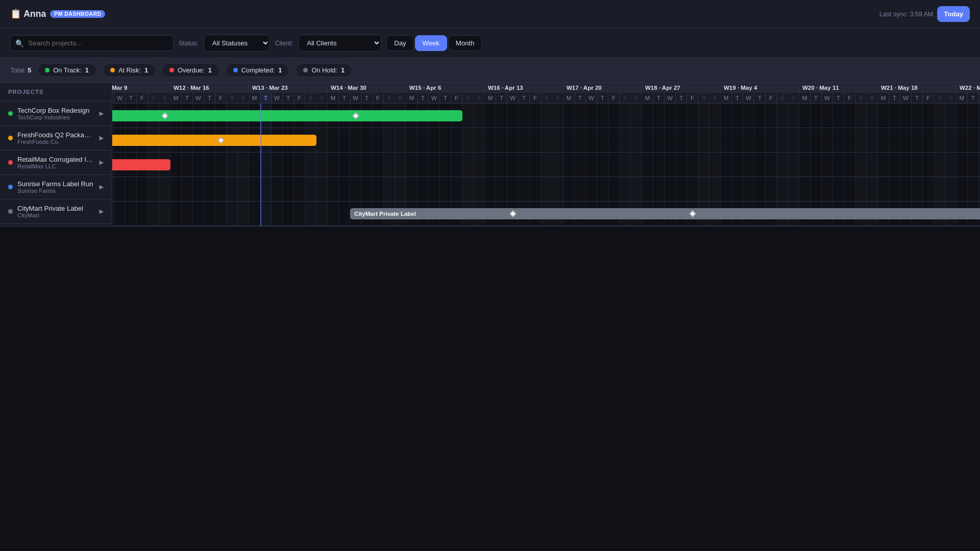Click the green status dot for TechCorp Box Redesign
This screenshot has width=980, height=551.
click(x=10, y=114)
